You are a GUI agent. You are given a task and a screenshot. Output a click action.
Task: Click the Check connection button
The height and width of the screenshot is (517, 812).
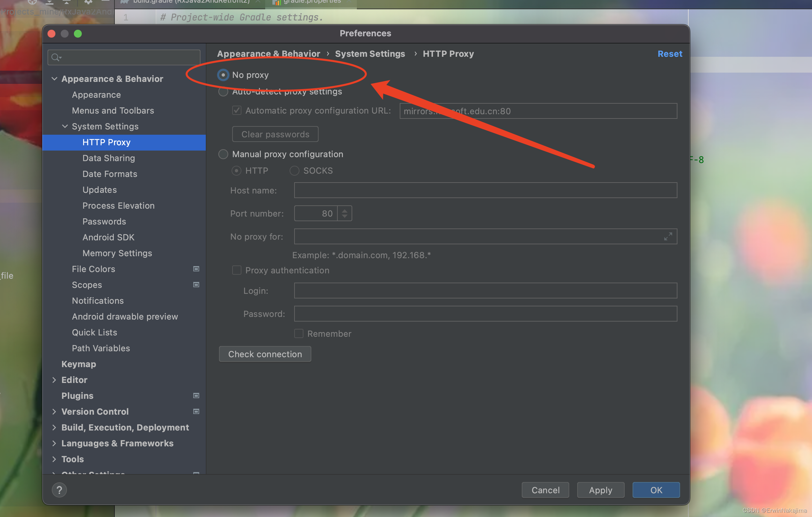click(265, 354)
